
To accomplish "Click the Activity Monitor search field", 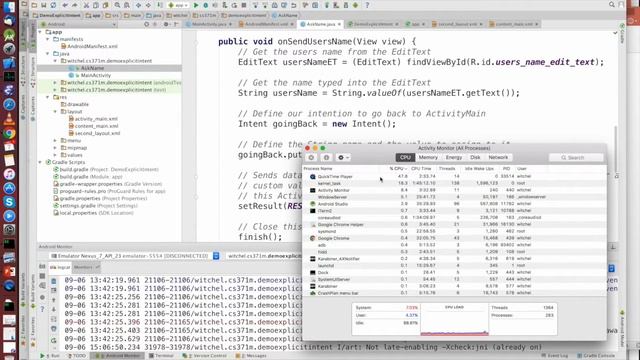I will point(576,158).
